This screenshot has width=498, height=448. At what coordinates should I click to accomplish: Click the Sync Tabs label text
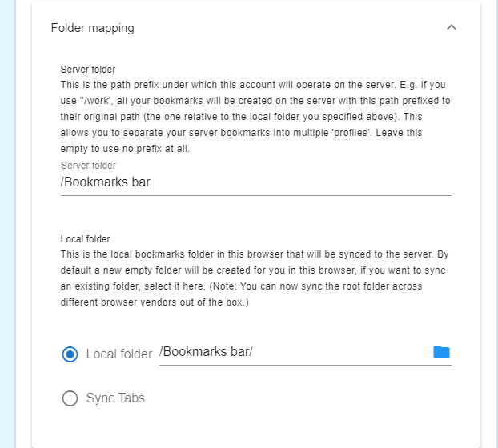click(115, 398)
